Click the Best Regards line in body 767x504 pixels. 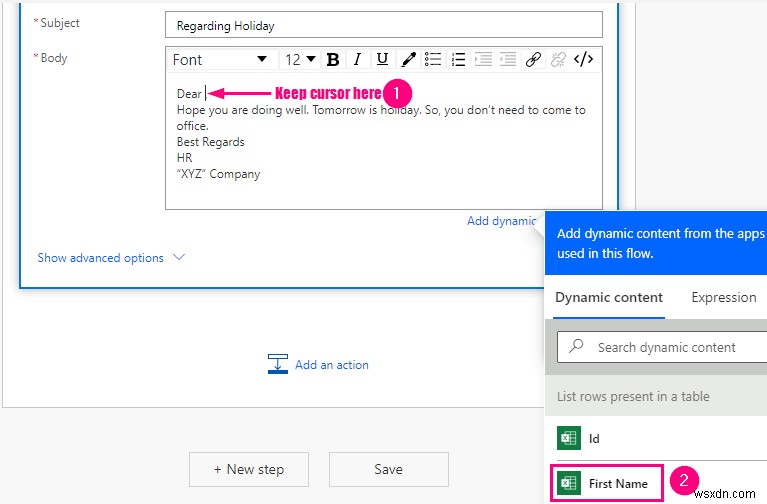(x=210, y=142)
